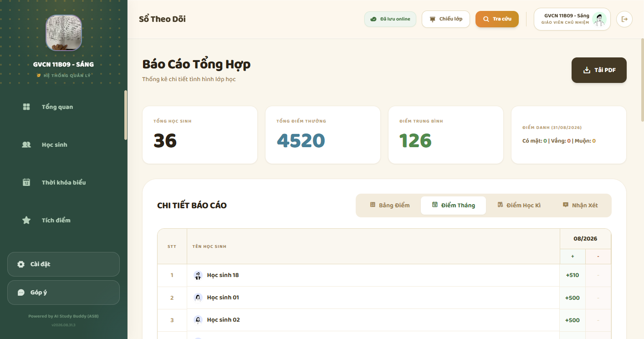Open the Tổng quan dashboard icon
The height and width of the screenshot is (339, 644).
click(x=26, y=107)
